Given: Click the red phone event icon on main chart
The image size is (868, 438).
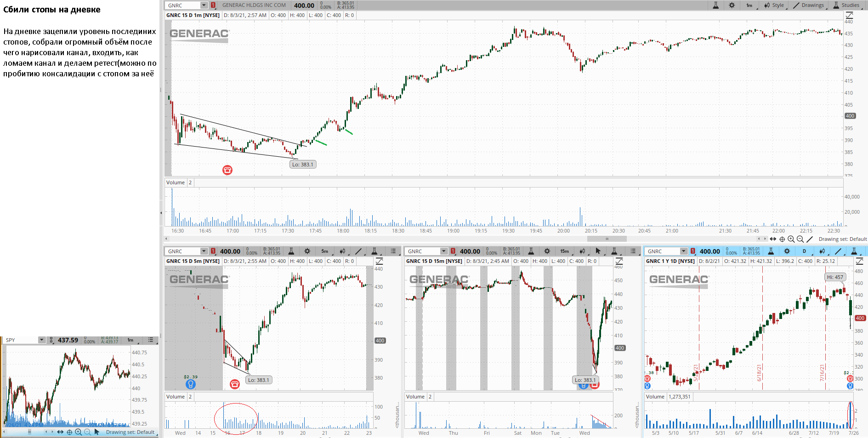Looking at the screenshot, I should coord(227,170).
